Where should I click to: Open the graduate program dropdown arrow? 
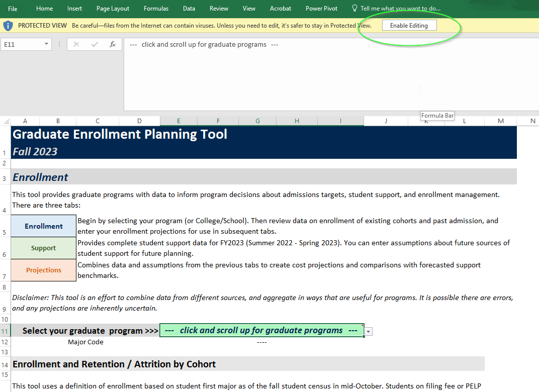pos(369,331)
